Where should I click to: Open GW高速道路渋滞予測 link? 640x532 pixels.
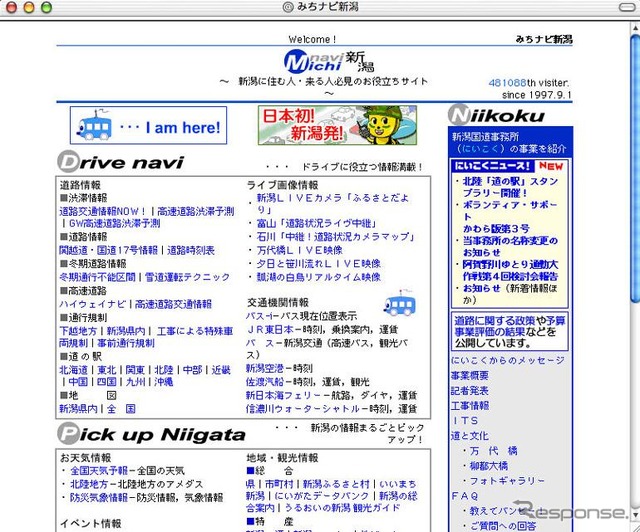coord(114,223)
